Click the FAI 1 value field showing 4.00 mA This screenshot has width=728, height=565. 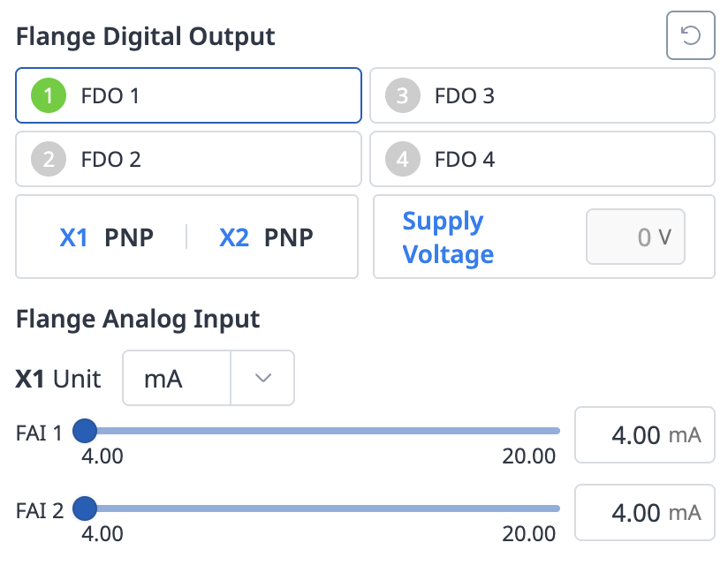tap(644, 434)
